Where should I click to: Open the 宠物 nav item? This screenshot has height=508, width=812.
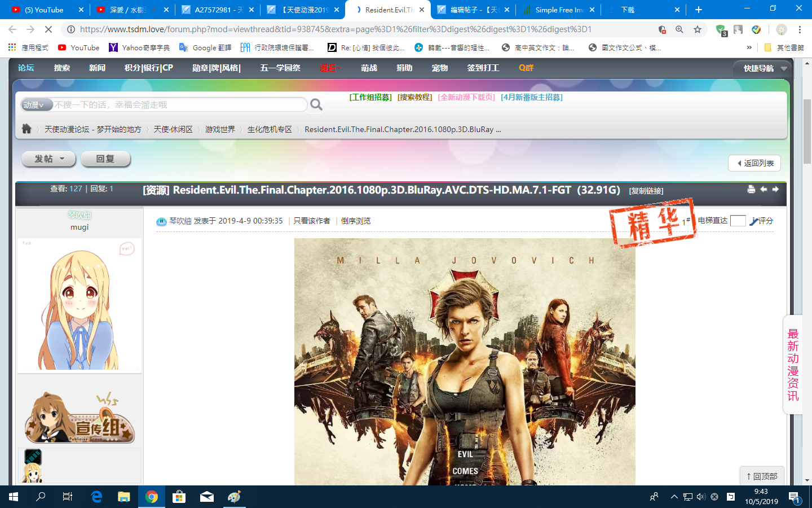click(x=440, y=68)
